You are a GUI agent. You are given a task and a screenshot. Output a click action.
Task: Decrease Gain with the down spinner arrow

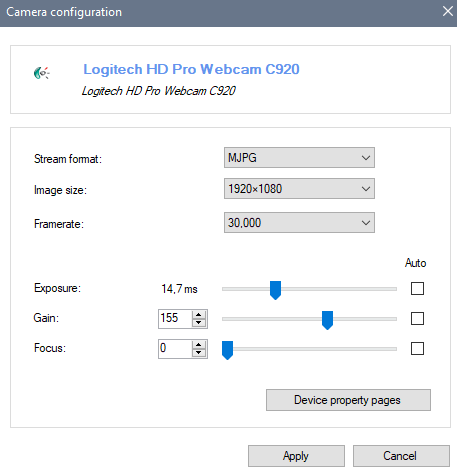pyautogui.click(x=199, y=323)
